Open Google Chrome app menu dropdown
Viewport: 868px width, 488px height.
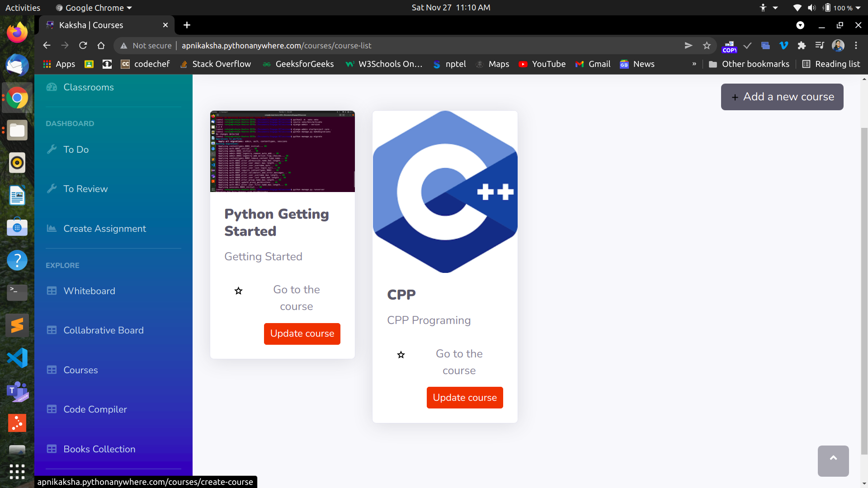(x=94, y=8)
